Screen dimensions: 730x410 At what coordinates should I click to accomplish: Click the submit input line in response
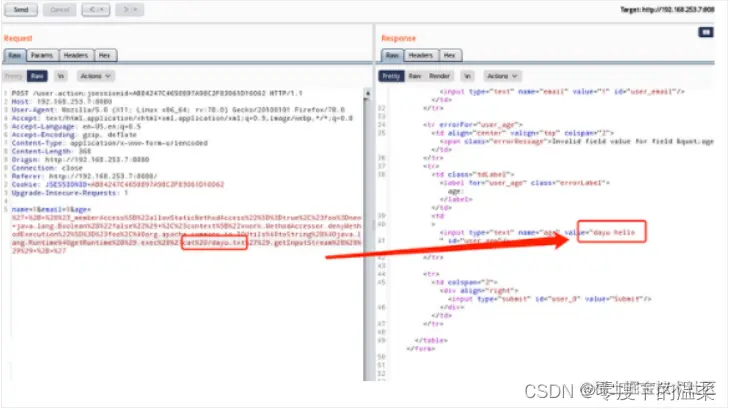pos(549,299)
